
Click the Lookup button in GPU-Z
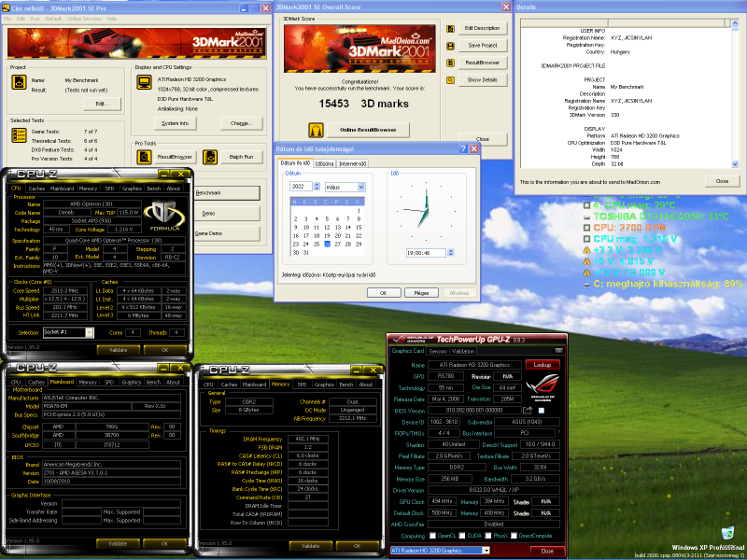pos(543,365)
